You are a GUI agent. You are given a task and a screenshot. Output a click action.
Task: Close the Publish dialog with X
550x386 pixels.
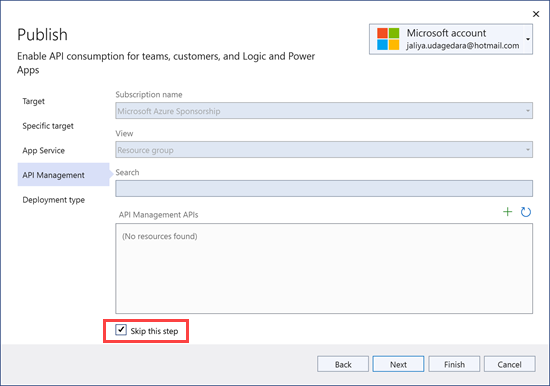pyautogui.click(x=536, y=14)
